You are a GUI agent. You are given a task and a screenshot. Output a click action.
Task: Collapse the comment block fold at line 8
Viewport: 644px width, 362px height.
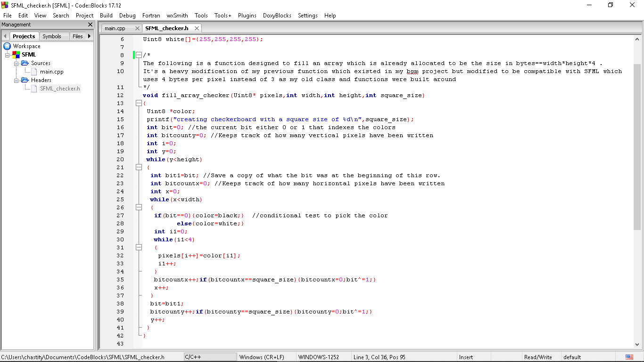[139, 55]
